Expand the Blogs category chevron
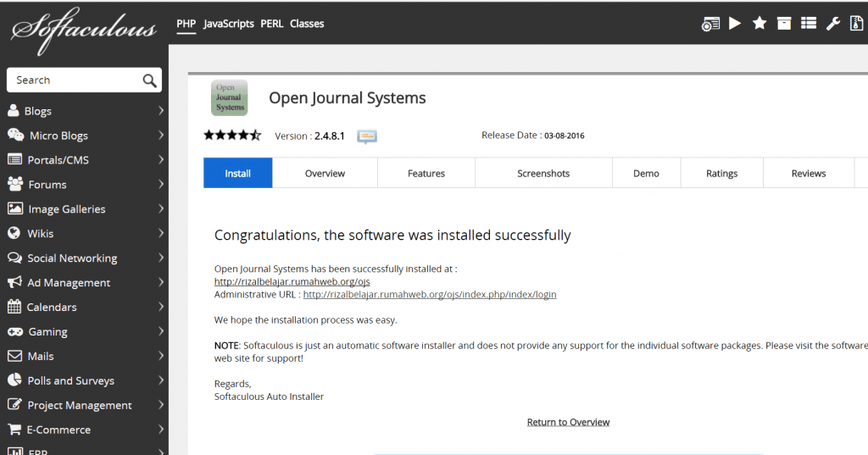Image resolution: width=868 pixels, height=455 pixels. (x=160, y=111)
